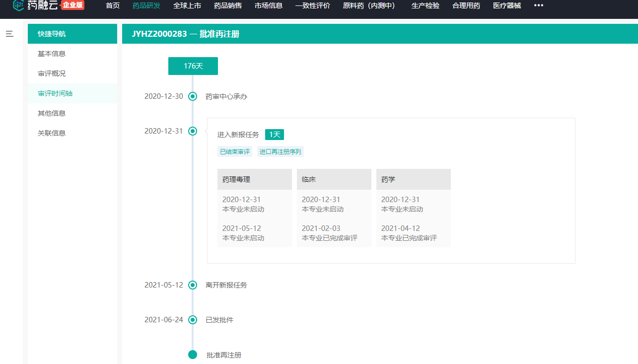The height and width of the screenshot is (364, 638).
Task: Select the 药理毒理 column header
Action: click(255, 179)
